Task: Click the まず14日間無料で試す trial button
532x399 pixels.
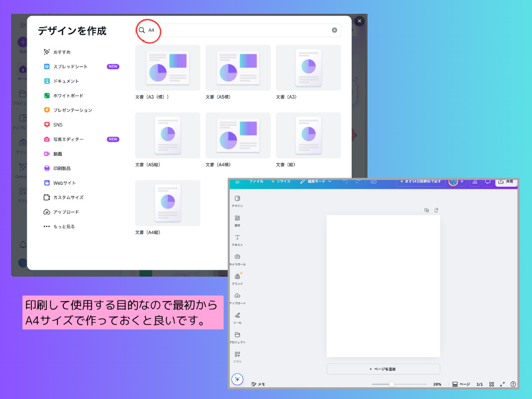Action: (x=421, y=181)
